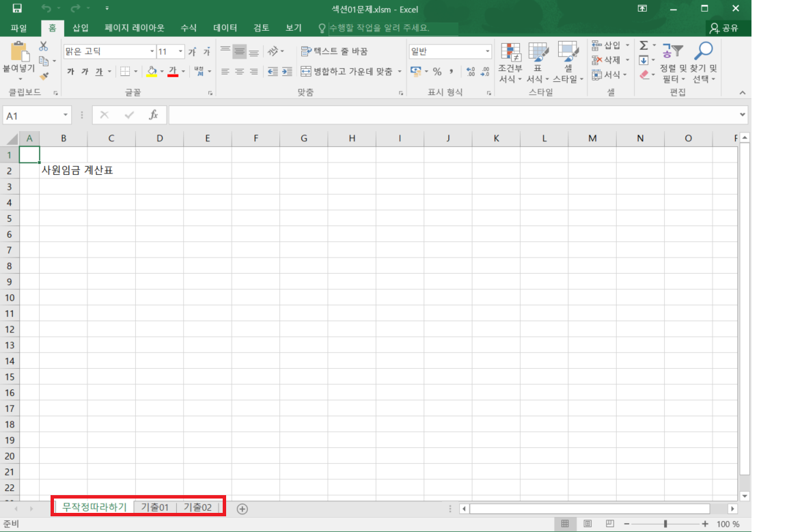Click the zoom slider handle
The width and height of the screenshot is (787, 532).
pyautogui.click(x=665, y=524)
